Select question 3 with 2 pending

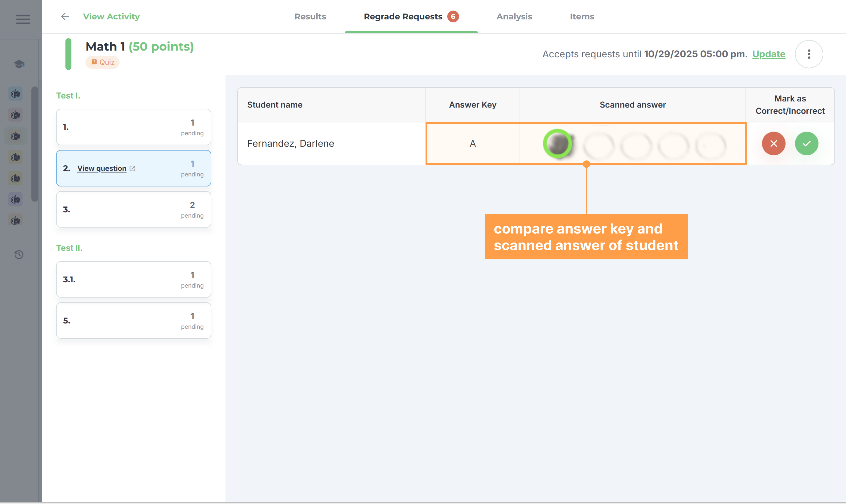[x=133, y=209]
